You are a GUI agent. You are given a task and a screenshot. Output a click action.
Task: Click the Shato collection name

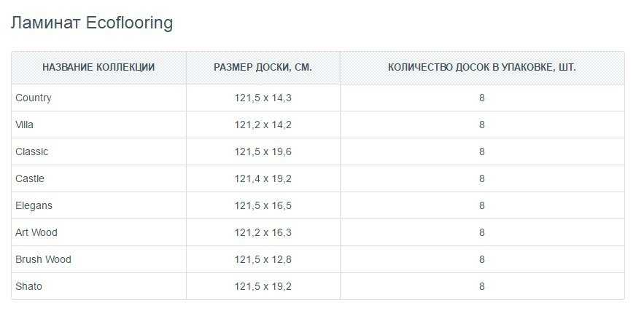28,286
